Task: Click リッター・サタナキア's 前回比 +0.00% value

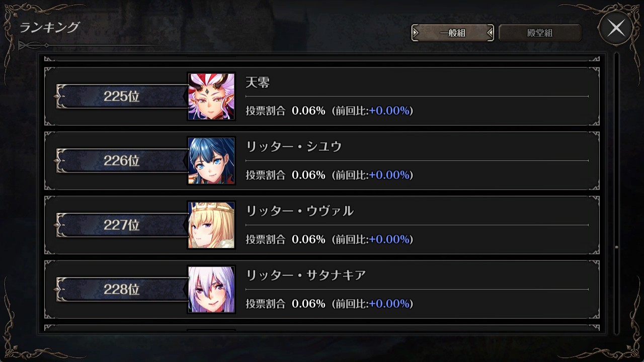Action: [x=389, y=304]
